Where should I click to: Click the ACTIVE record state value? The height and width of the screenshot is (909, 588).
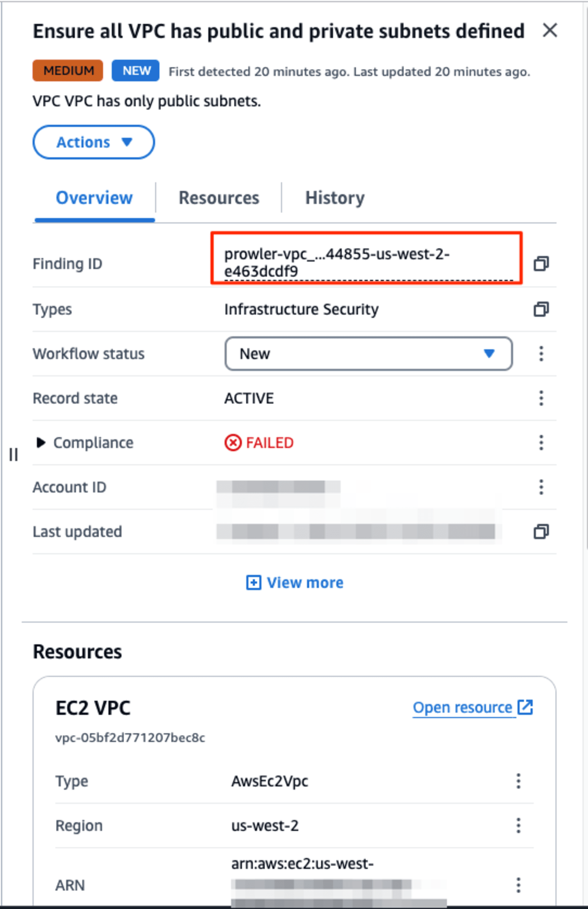[249, 398]
